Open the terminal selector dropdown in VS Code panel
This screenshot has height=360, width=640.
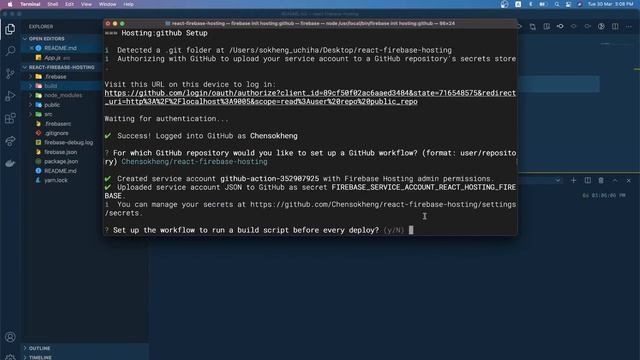tap(558, 180)
